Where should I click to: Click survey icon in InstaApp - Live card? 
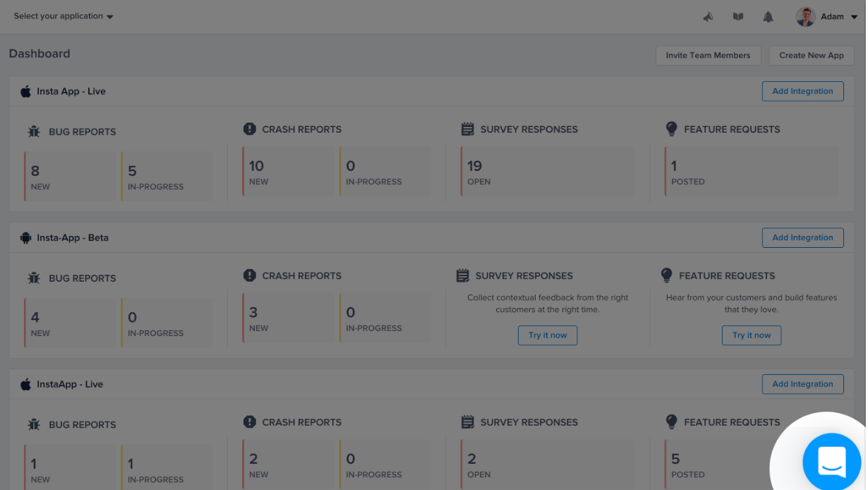click(x=467, y=422)
